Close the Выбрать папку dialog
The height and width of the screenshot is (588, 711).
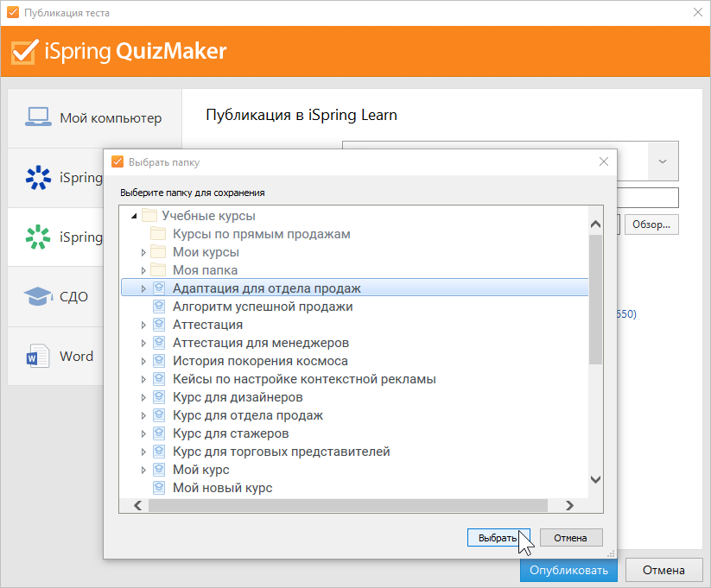604,161
